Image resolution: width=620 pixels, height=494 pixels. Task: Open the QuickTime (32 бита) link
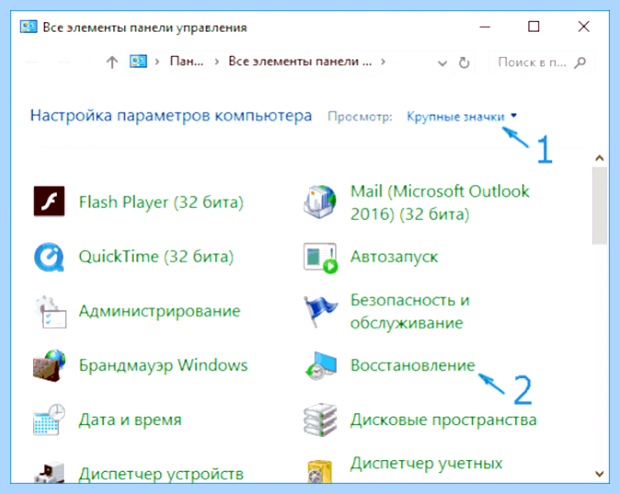(156, 257)
